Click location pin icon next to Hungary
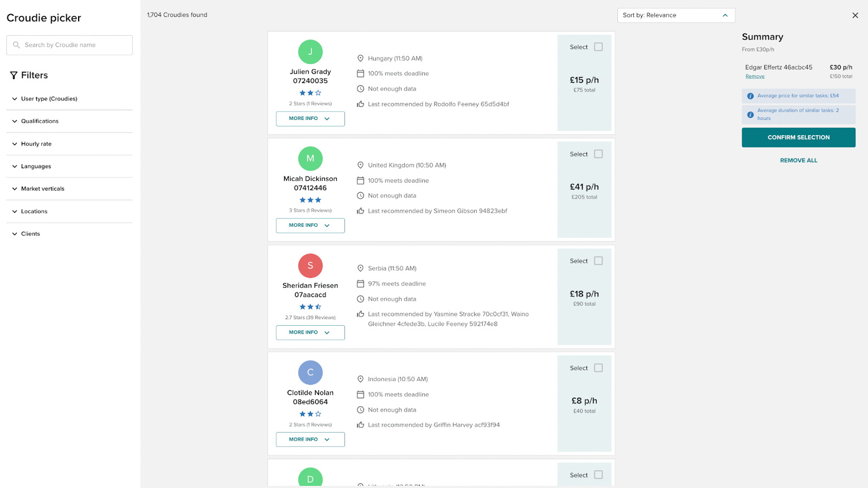The image size is (868, 488). tap(360, 58)
